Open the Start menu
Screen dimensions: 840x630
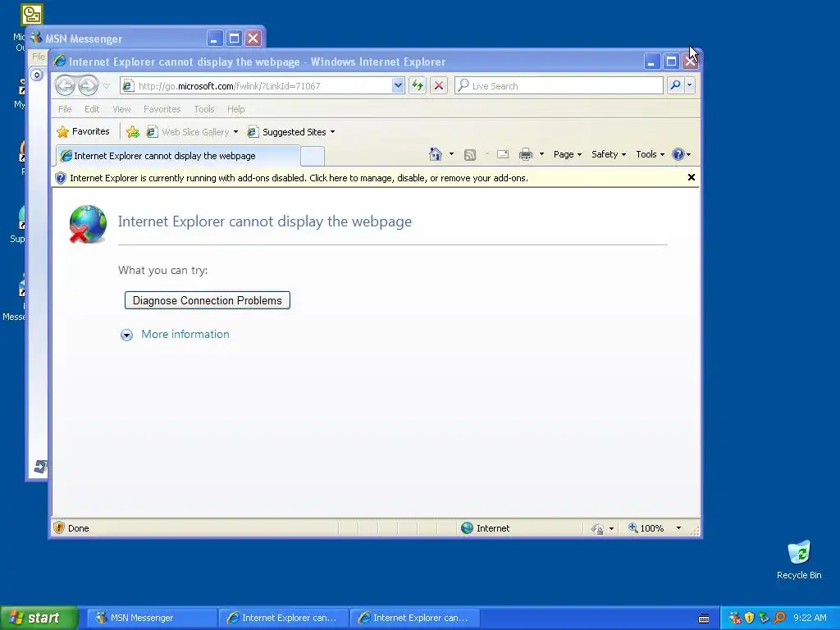point(39,618)
